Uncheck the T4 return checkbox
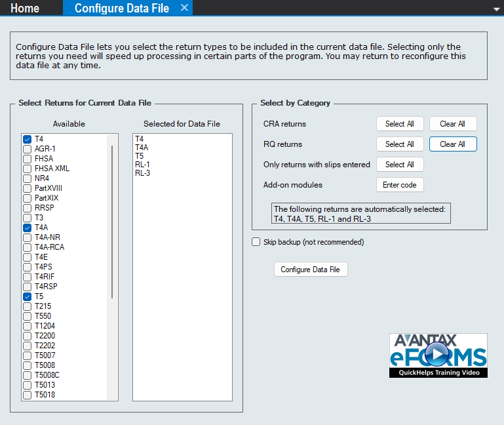504x425 pixels. tap(28, 139)
